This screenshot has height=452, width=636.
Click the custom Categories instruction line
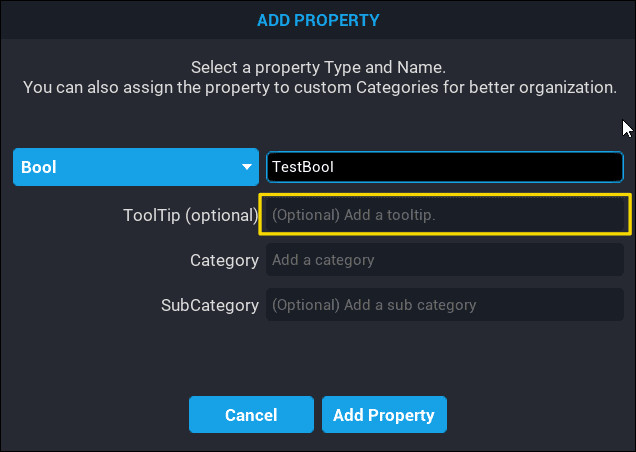318,88
